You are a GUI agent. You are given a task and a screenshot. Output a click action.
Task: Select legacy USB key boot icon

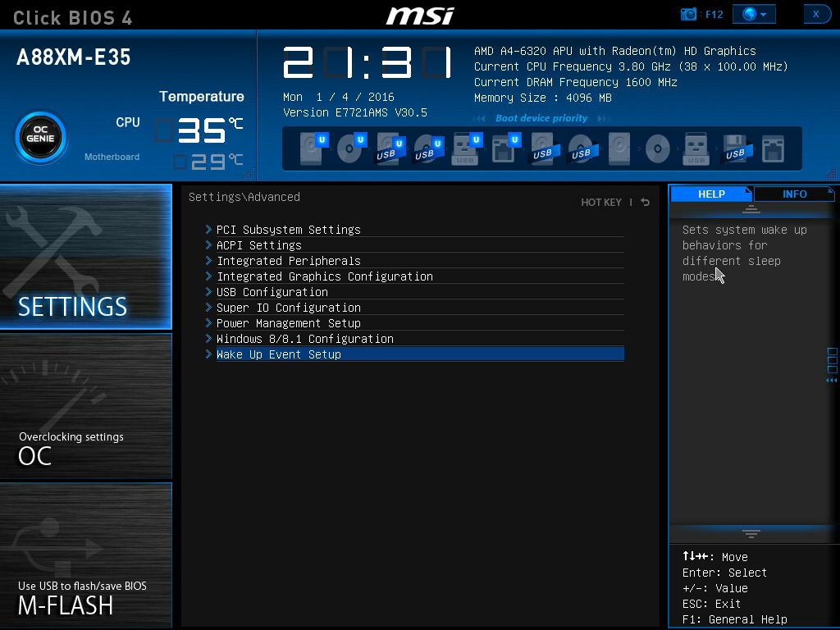tap(696, 148)
